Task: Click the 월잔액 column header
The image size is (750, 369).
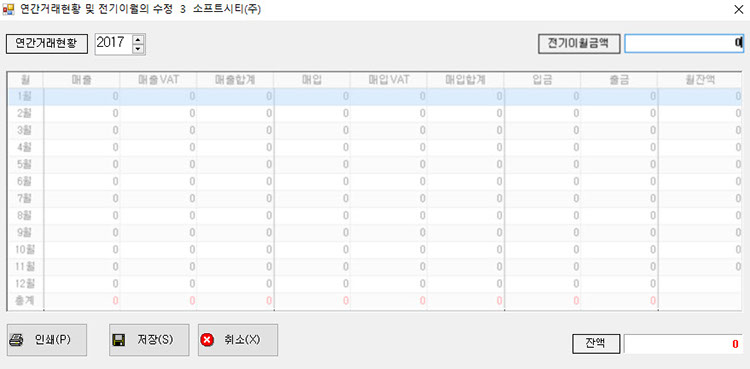Action: click(x=701, y=80)
